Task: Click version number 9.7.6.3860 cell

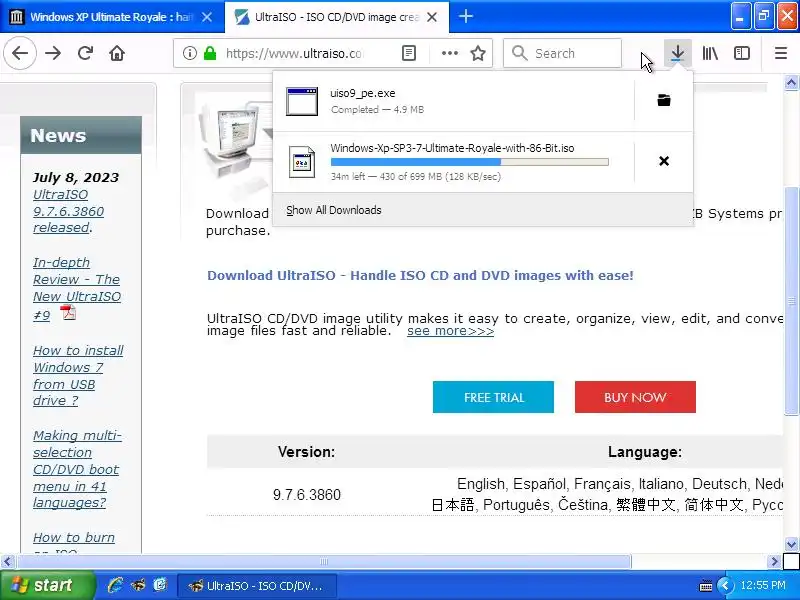Action: [307, 494]
